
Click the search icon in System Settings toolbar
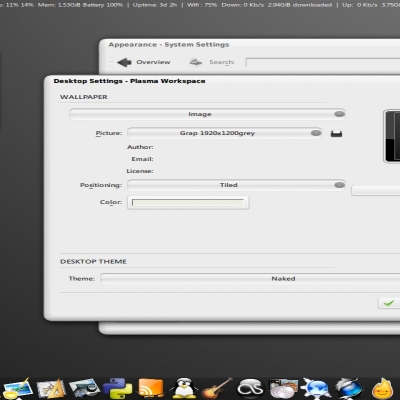[x=196, y=62]
